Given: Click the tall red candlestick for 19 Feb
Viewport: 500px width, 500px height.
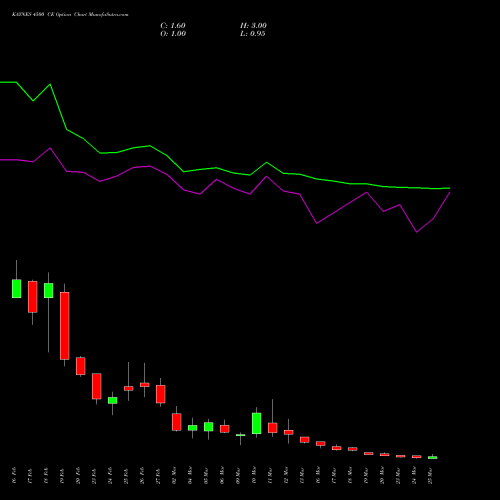Looking at the screenshot, I should [65, 326].
